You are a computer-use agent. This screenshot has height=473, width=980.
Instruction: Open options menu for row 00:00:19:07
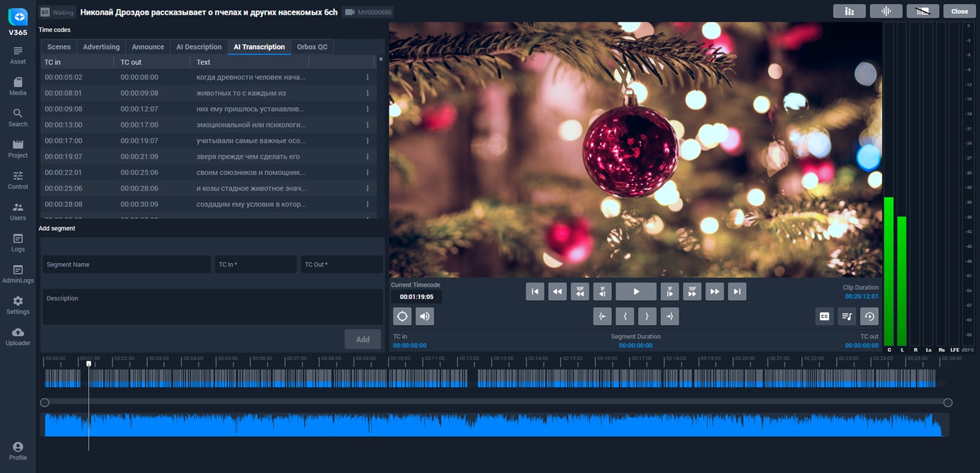point(367,157)
